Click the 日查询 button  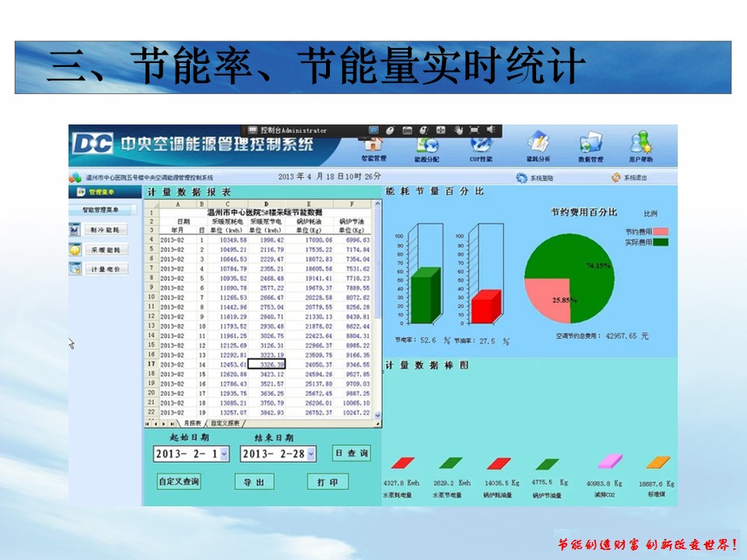coord(352,453)
